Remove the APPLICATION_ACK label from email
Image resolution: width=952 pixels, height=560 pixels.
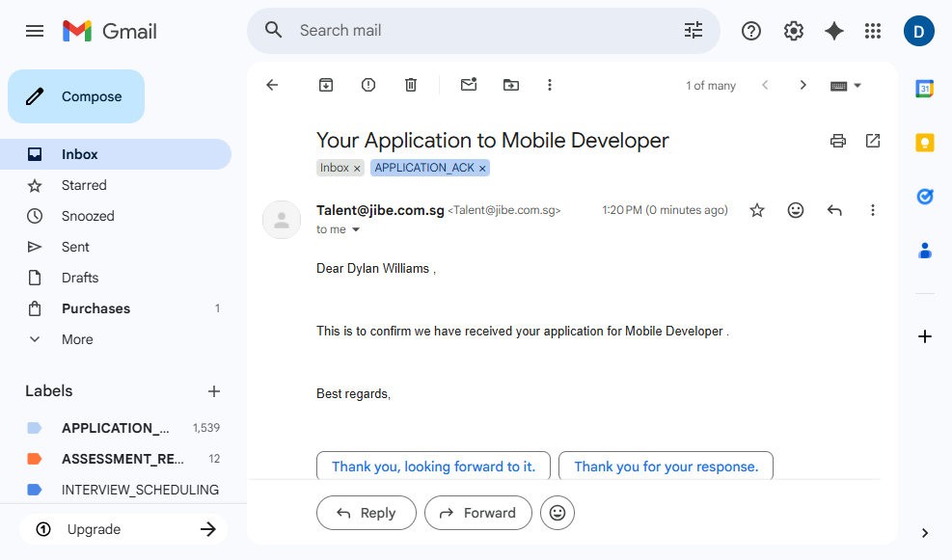click(483, 169)
